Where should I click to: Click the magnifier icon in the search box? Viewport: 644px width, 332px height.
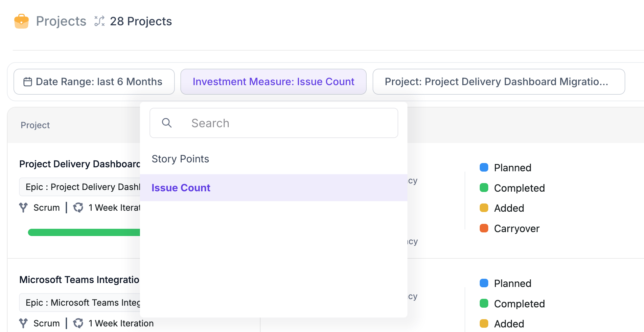(x=167, y=123)
